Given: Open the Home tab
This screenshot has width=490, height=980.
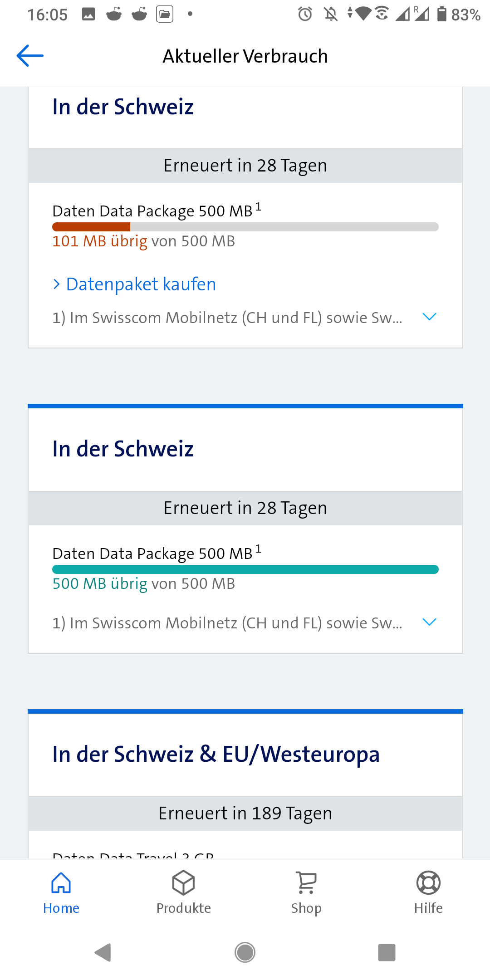Looking at the screenshot, I should (x=61, y=892).
